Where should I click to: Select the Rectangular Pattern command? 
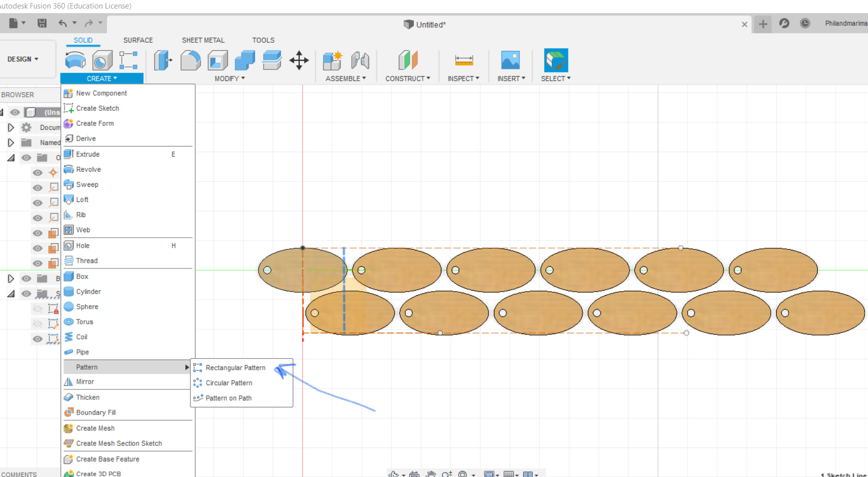[235, 368]
